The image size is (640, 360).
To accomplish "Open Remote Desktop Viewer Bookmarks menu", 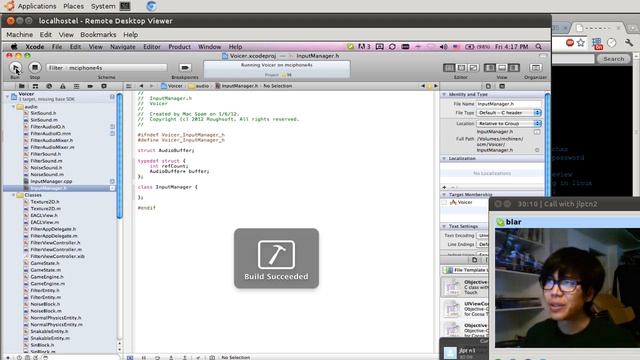I will 98,35.
